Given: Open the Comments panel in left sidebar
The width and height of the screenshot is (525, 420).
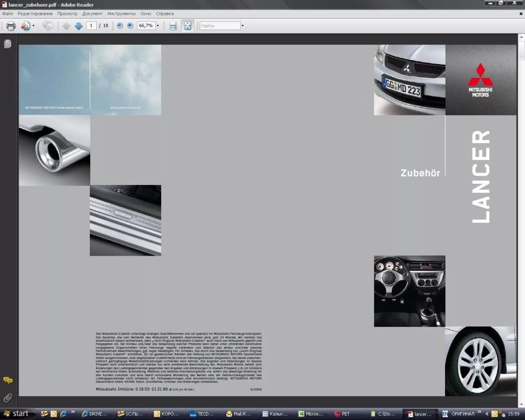Looking at the screenshot, I should [8, 381].
